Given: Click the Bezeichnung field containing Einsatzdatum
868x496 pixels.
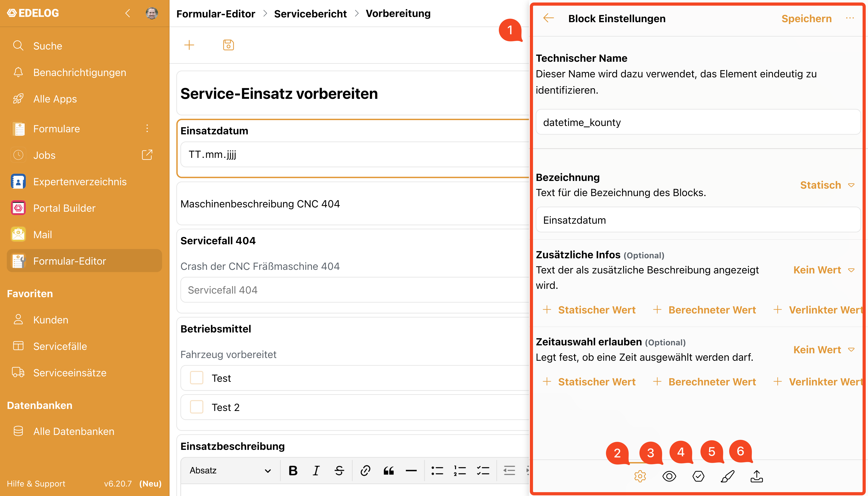Looking at the screenshot, I should tap(698, 220).
